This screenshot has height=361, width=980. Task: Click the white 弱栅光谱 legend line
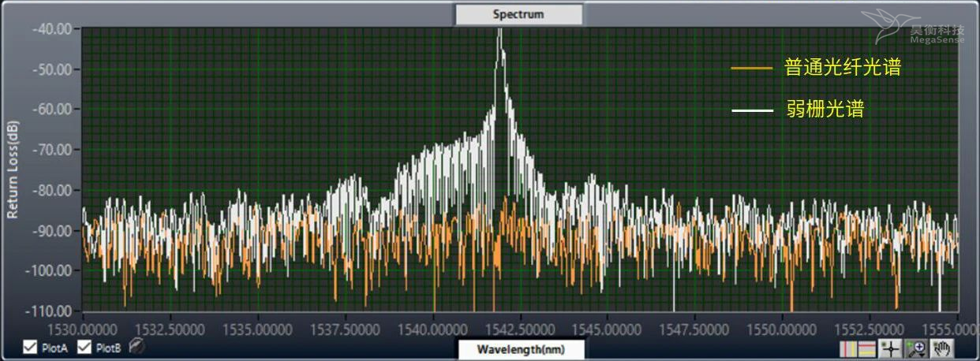coord(752,111)
